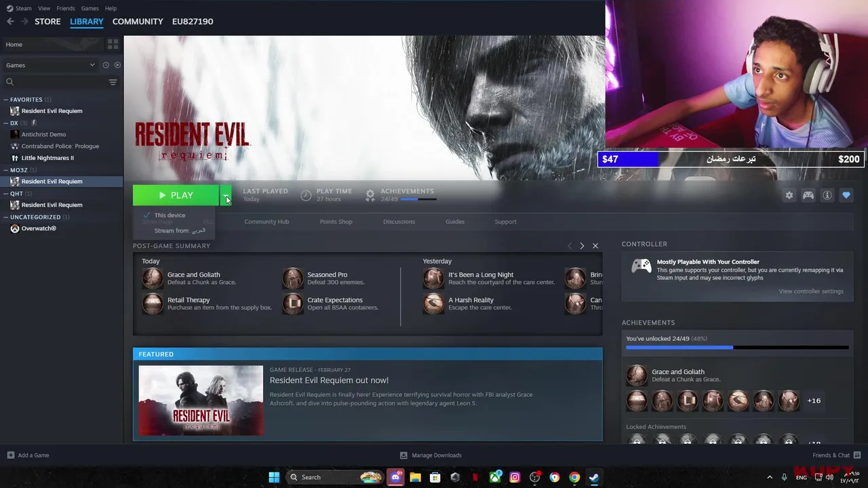Open Instagram from the taskbar

point(515,477)
